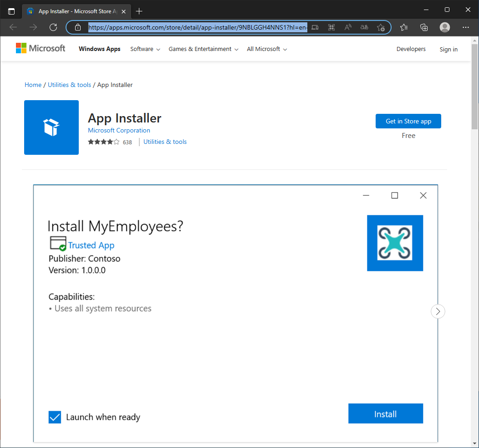Add this page to favorites
This screenshot has width=479, height=448.
pos(381,27)
